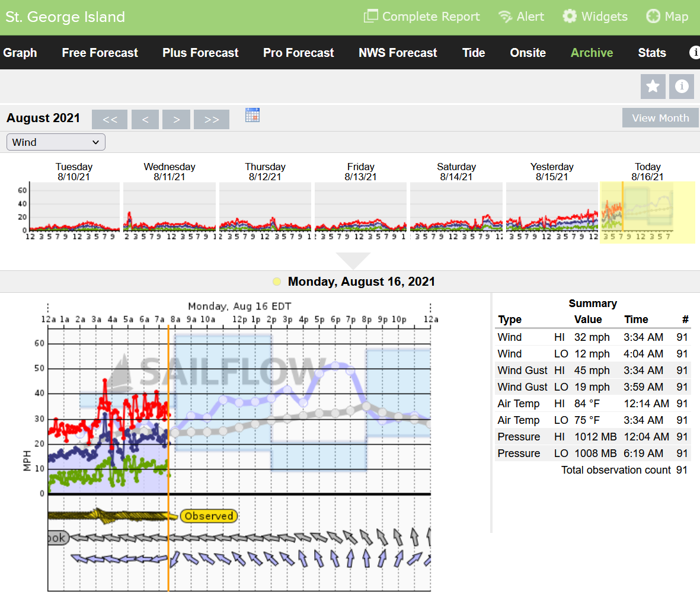Click the Air Temp HI 84 °F row
The height and width of the screenshot is (607, 700).
pos(592,404)
